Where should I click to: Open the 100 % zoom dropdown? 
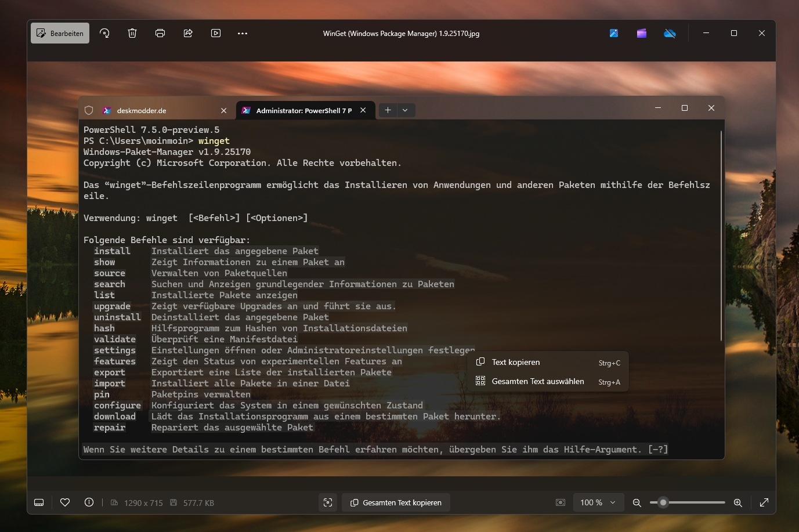(x=598, y=502)
